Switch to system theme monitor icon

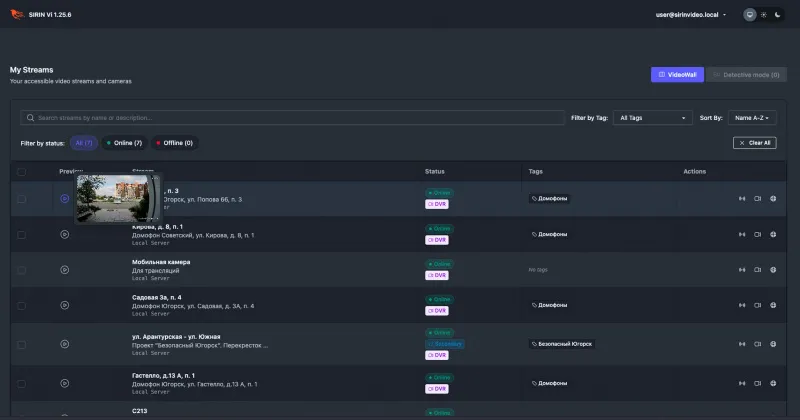click(x=749, y=15)
